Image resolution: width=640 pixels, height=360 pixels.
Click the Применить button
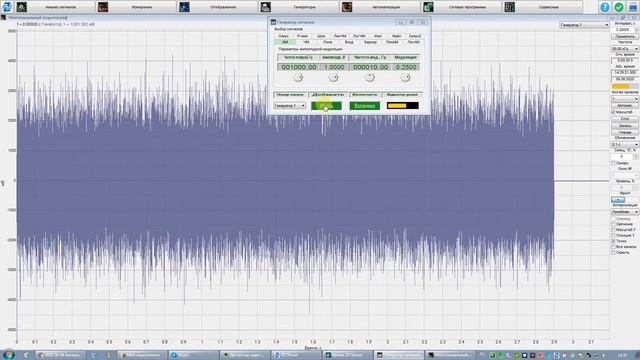624,37
